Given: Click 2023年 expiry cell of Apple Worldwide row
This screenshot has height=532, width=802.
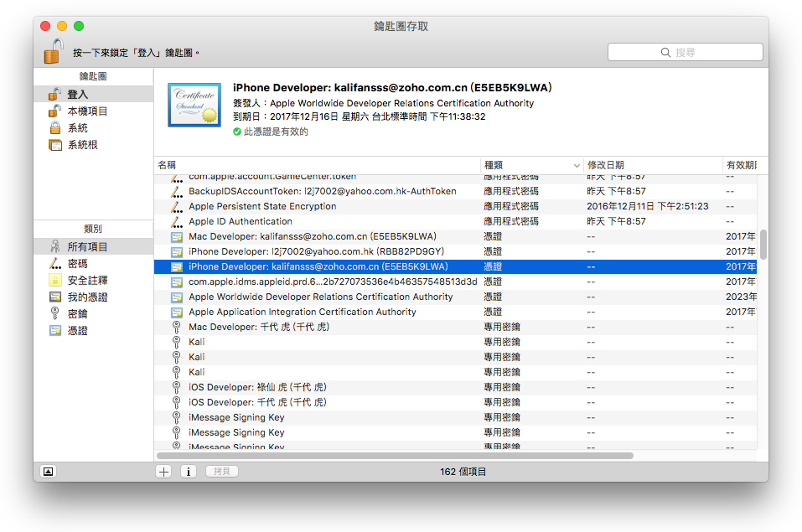Looking at the screenshot, I should click(x=741, y=297).
